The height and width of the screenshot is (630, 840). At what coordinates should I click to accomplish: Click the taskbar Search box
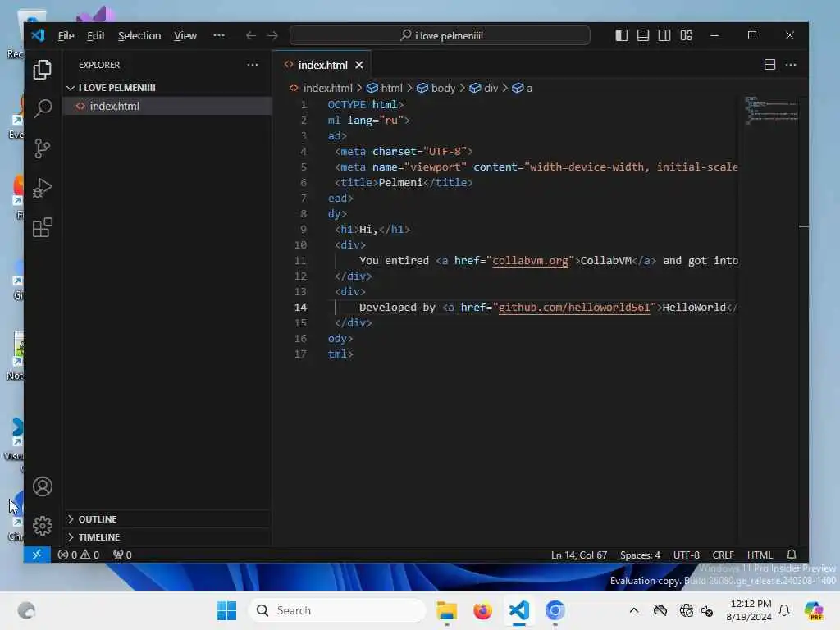337,610
